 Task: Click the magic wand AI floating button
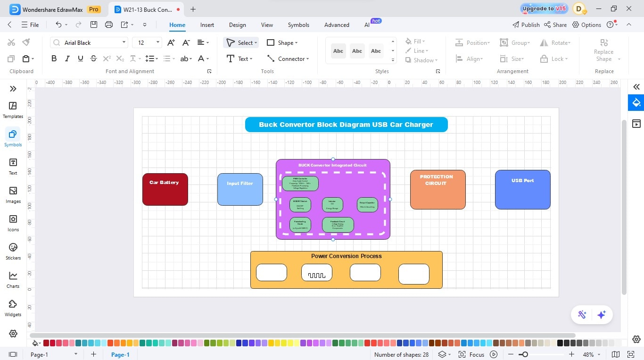click(582, 315)
